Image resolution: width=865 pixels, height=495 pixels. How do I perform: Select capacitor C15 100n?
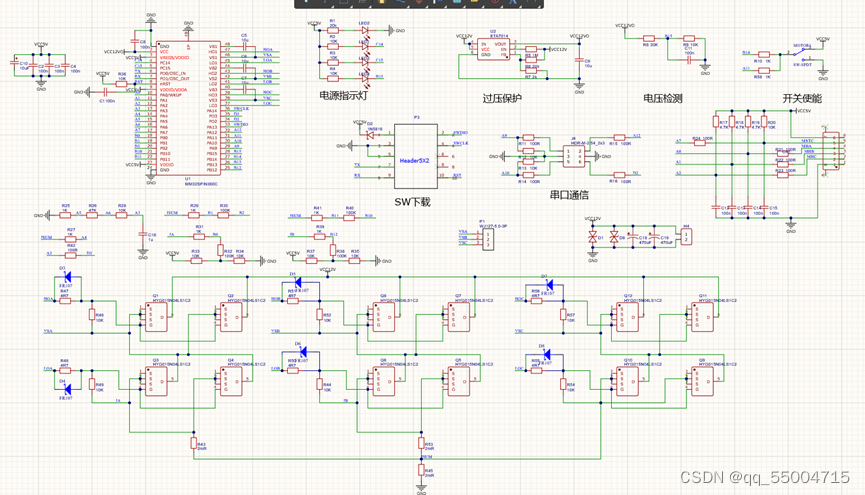point(764,207)
